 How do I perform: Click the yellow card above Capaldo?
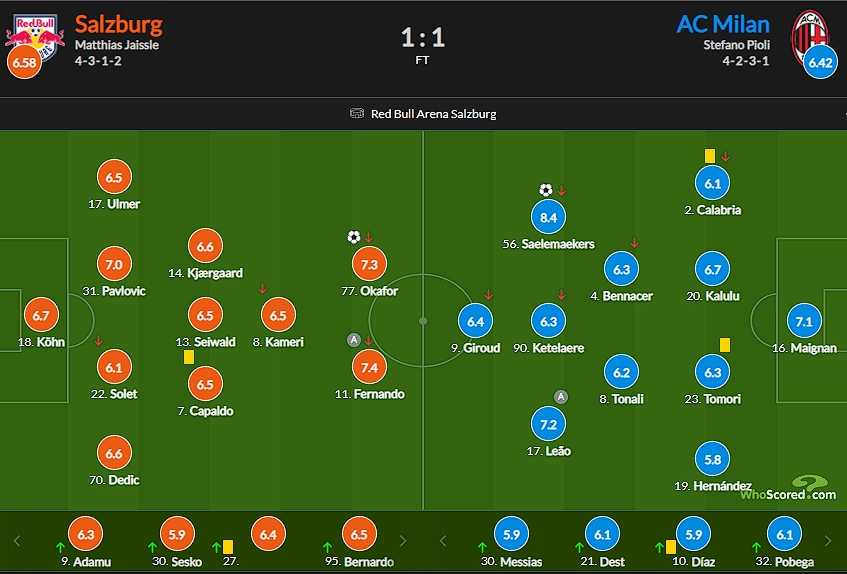(189, 357)
